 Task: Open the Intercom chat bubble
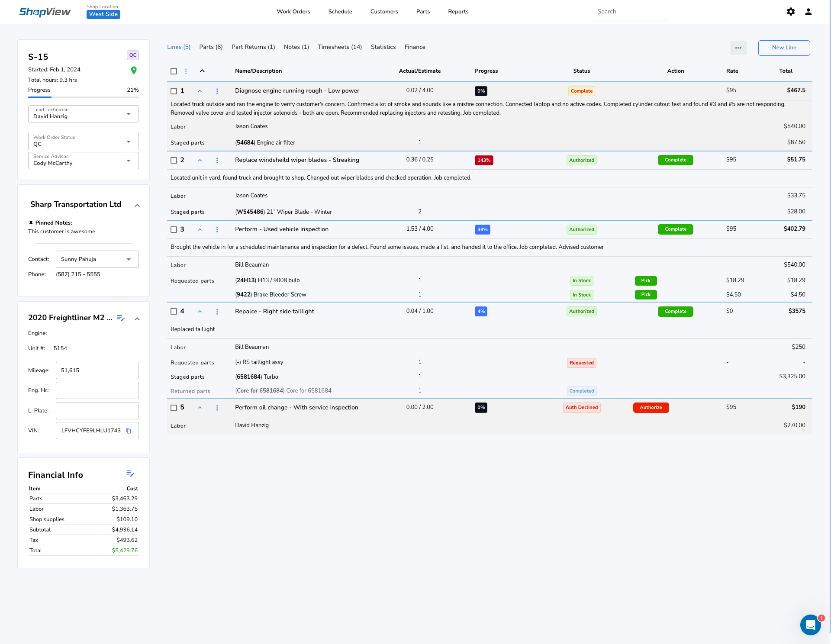coord(810,625)
